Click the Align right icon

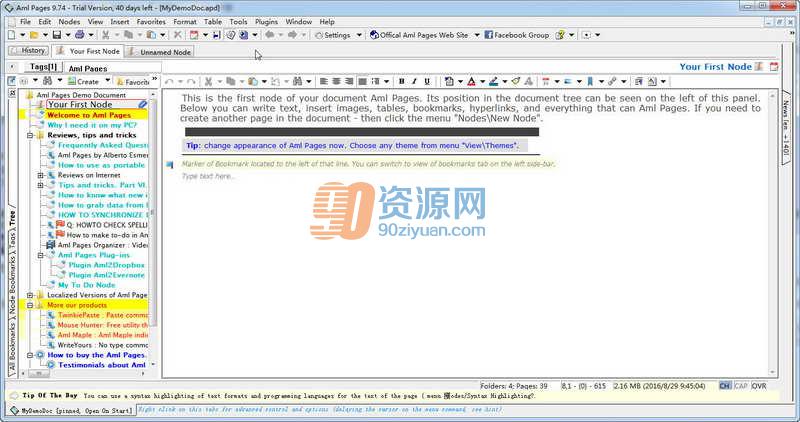pyautogui.click(x=349, y=81)
